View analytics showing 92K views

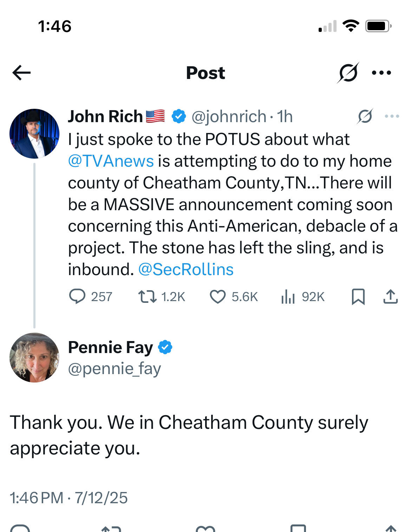pyautogui.click(x=303, y=297)
